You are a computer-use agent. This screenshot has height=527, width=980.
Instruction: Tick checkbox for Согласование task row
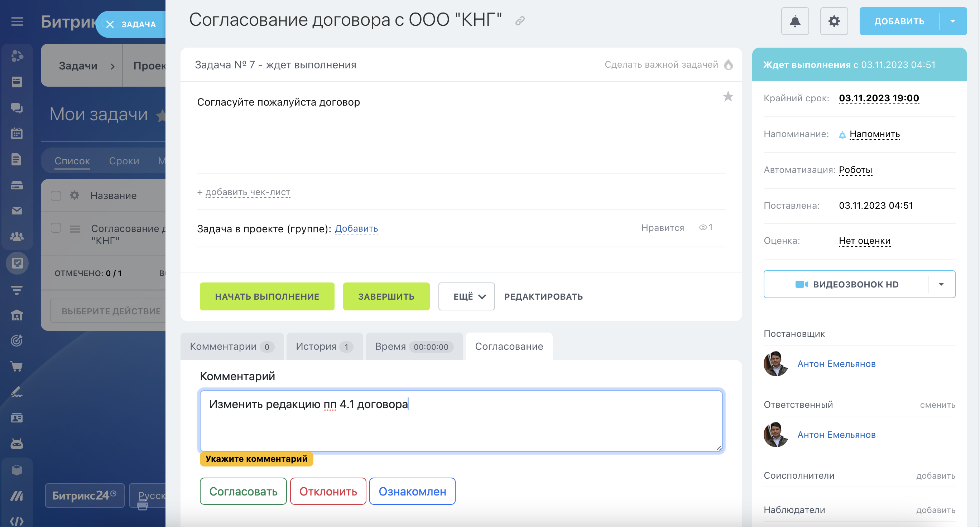coord(56,228)
